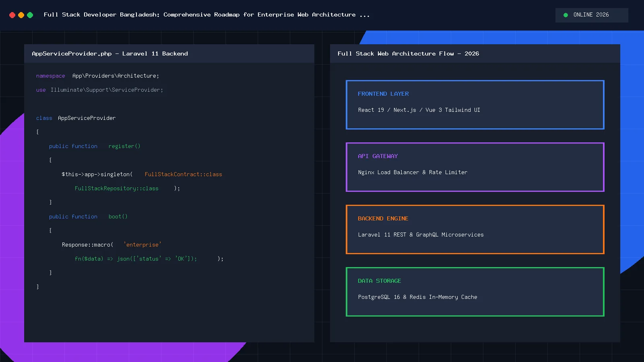The image size is (644, 362).
Task: Click the register() function name
Action: pyautogui.click(x=124, y=146)
